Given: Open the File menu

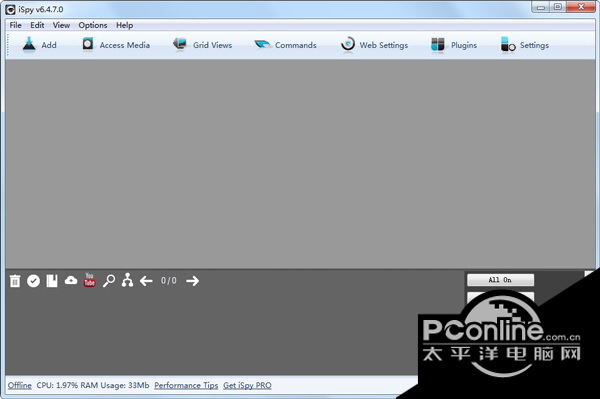Looking at the screenshot, I should [15, 25].
